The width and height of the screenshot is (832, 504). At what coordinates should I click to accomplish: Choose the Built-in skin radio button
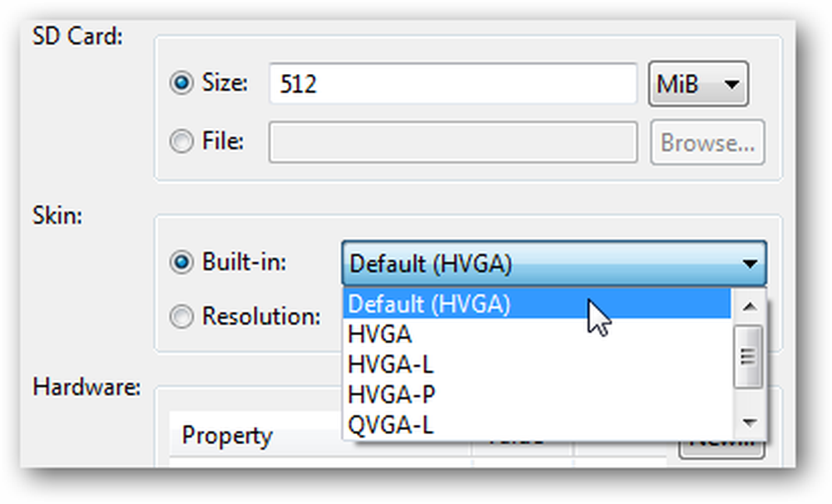tap(181, 262)
